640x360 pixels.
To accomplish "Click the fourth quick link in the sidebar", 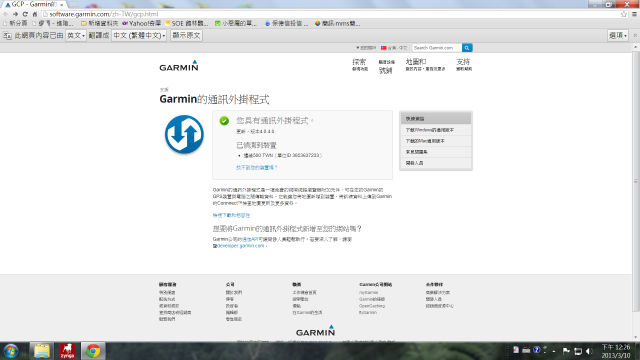I will tap(436, 163).
